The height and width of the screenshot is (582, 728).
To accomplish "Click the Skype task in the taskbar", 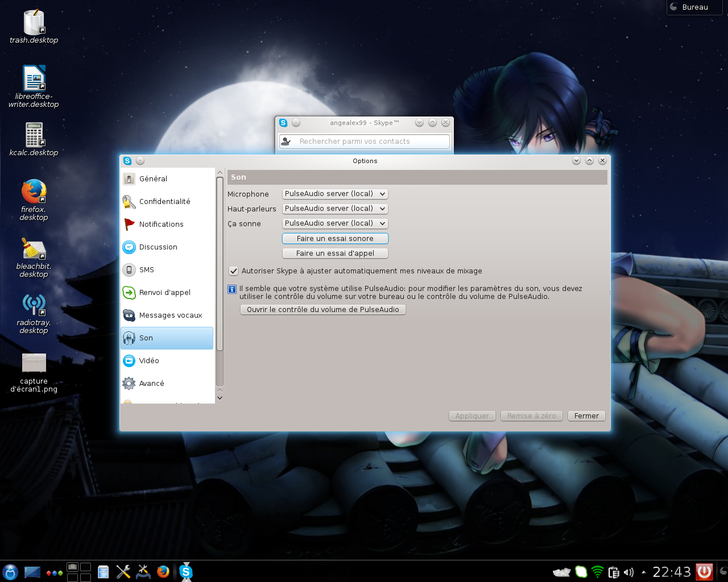I will (x=186, y=572).
